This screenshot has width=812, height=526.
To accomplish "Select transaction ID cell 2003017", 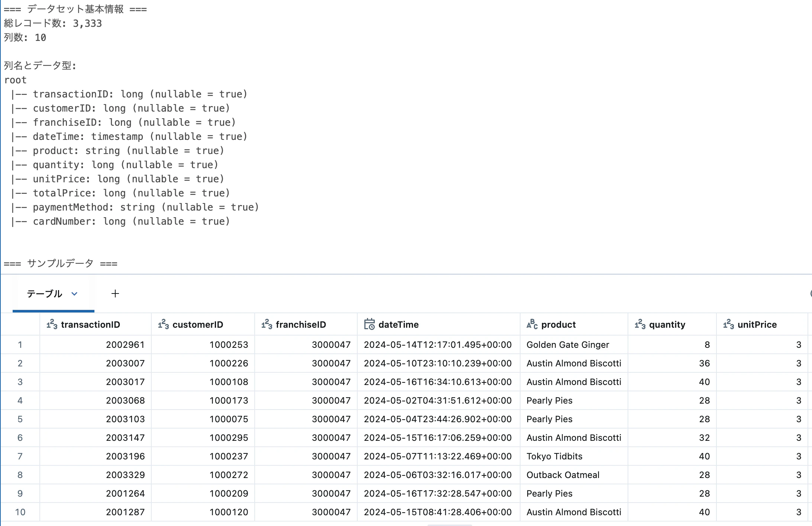I will [96, 382].
